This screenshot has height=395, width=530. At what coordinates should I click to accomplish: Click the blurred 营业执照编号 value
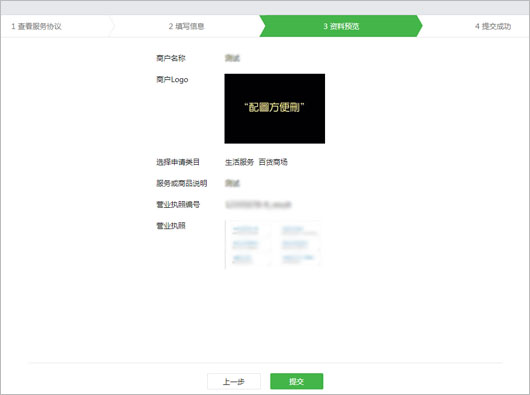tap(258, 204)
